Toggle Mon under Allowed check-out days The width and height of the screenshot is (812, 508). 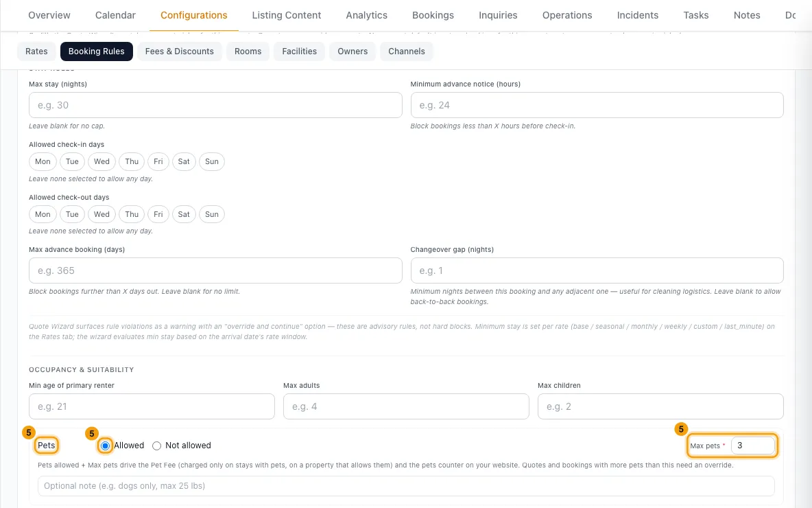tap(43, 215)
